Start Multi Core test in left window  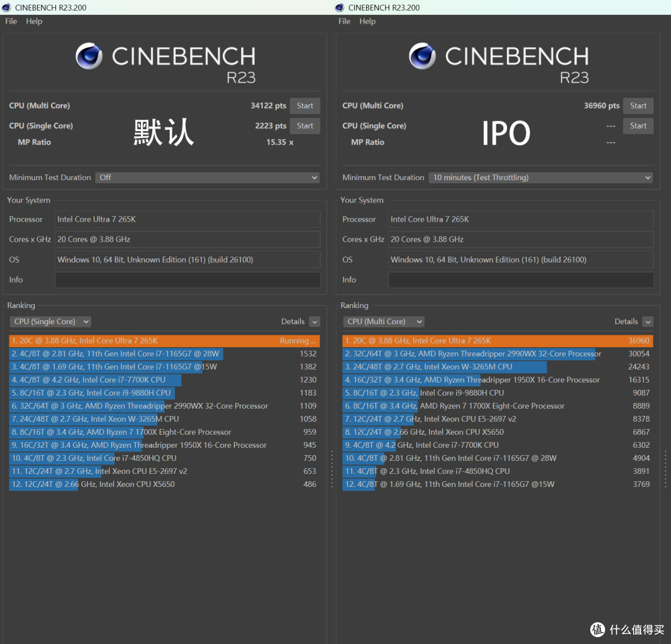pos(304,106)
